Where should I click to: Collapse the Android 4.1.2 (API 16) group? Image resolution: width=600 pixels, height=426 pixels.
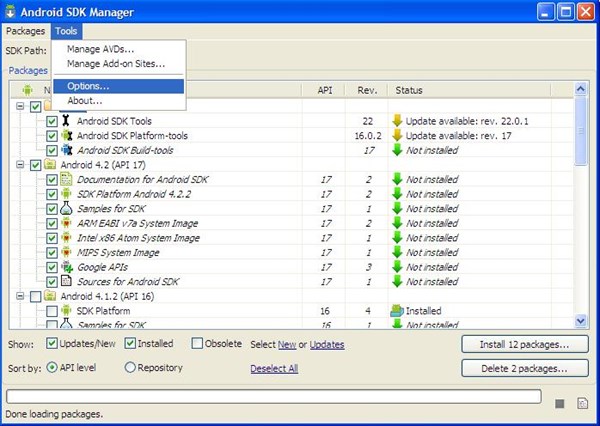[x=20, y=297]
